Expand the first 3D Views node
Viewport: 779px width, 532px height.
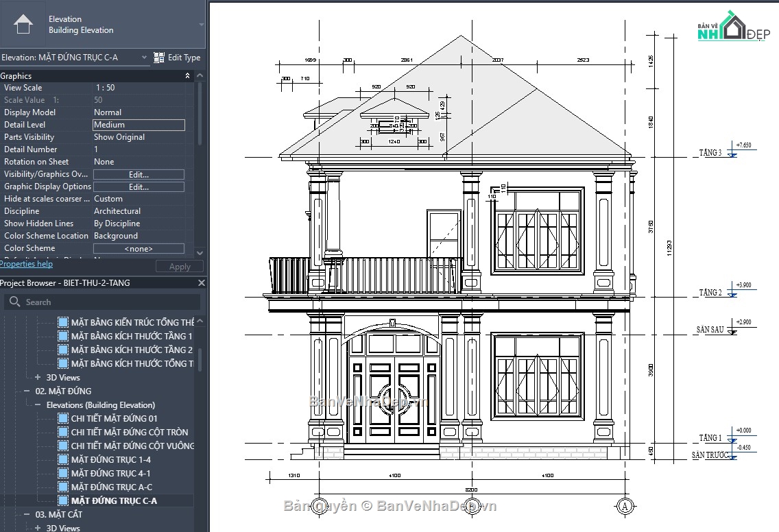38,378
